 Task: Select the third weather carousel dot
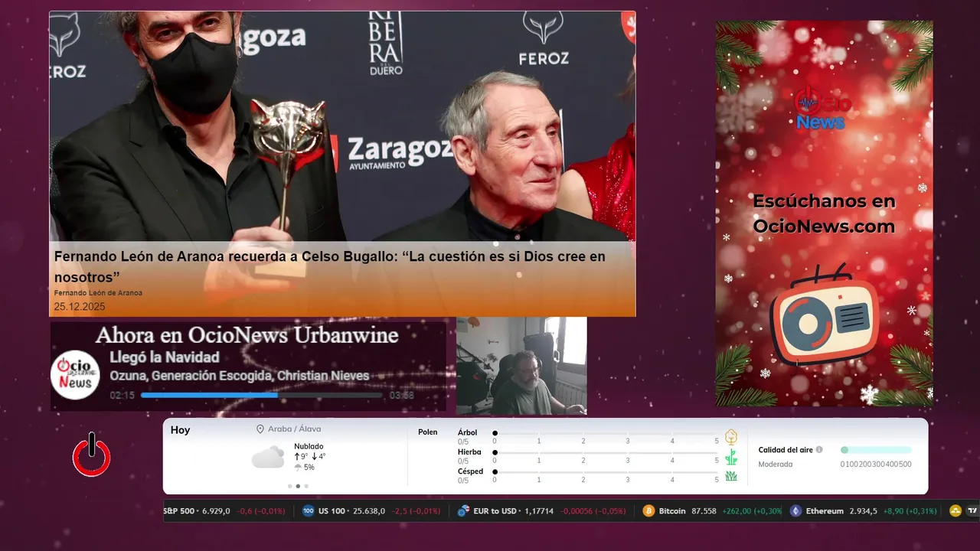click(x=306, y=486)
